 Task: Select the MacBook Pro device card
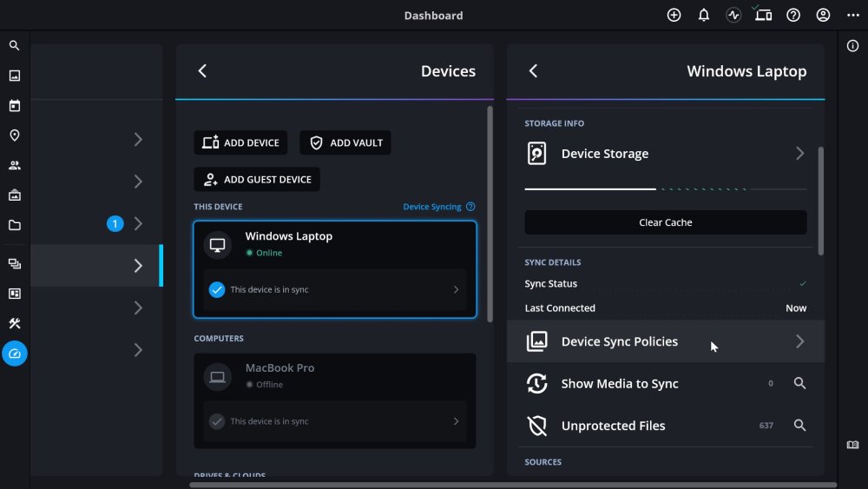click(x=334, y=375)
